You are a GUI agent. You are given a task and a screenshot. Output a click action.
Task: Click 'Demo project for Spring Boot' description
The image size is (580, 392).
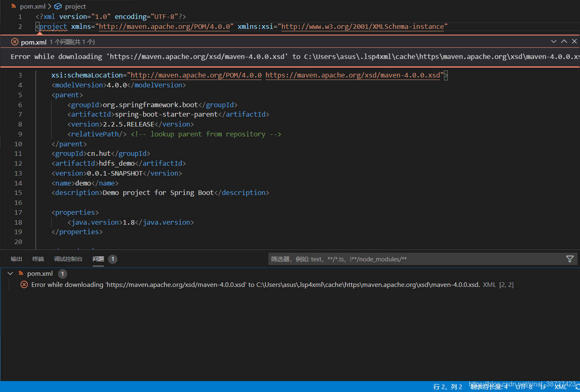[158, 192]
